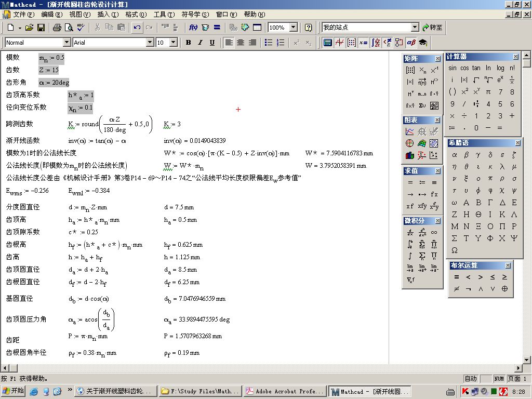The width and height of the screenshot is (532, 399).
Task: Insert definite integral from calculus palette
Action: (410, 244)
